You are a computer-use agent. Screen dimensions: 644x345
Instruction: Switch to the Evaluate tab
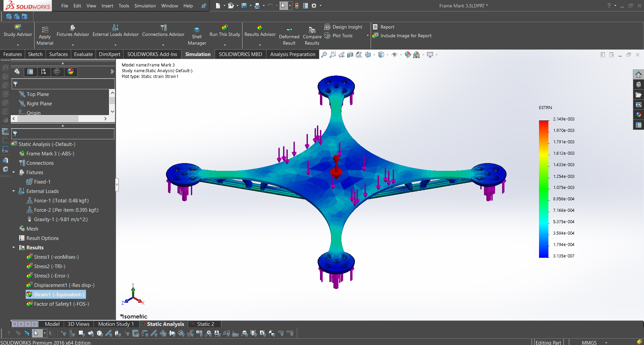point(83,54)
